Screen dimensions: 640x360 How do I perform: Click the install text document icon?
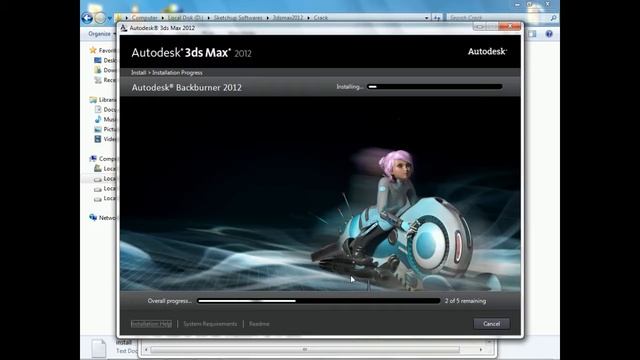pyautogui.click(x=98, y=348)
